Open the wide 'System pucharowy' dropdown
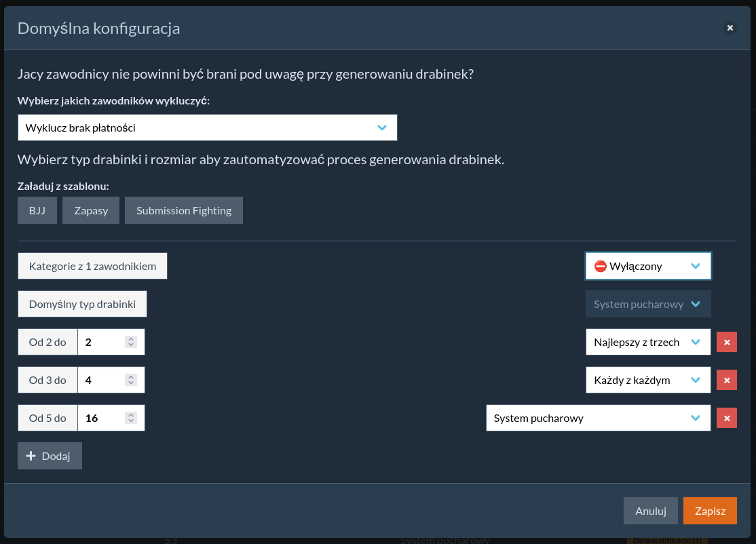756x544 pixels. click(598, 419)
